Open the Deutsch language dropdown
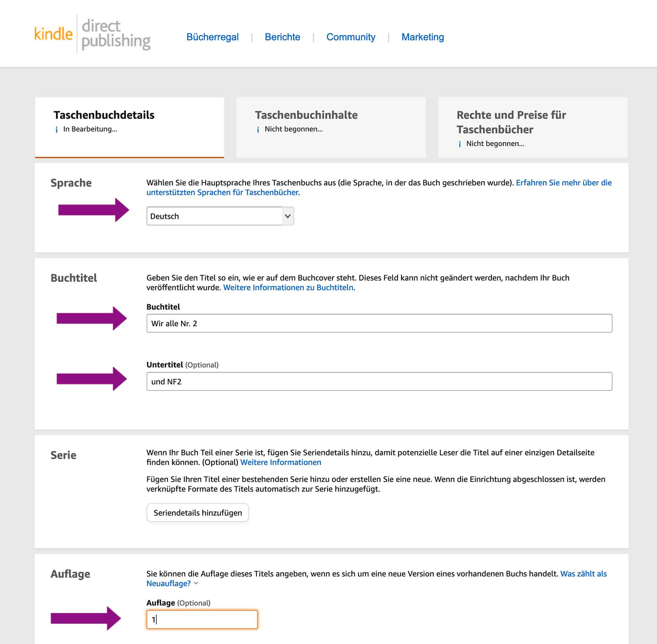 [x=220, y=216]
